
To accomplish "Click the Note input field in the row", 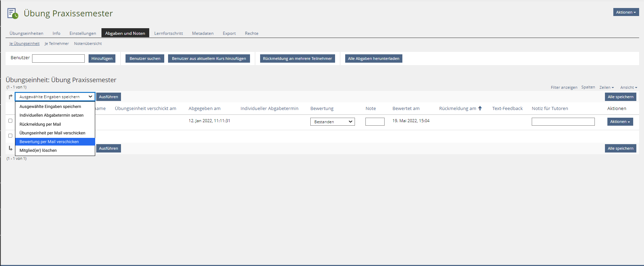I will [x=375, y=122].
